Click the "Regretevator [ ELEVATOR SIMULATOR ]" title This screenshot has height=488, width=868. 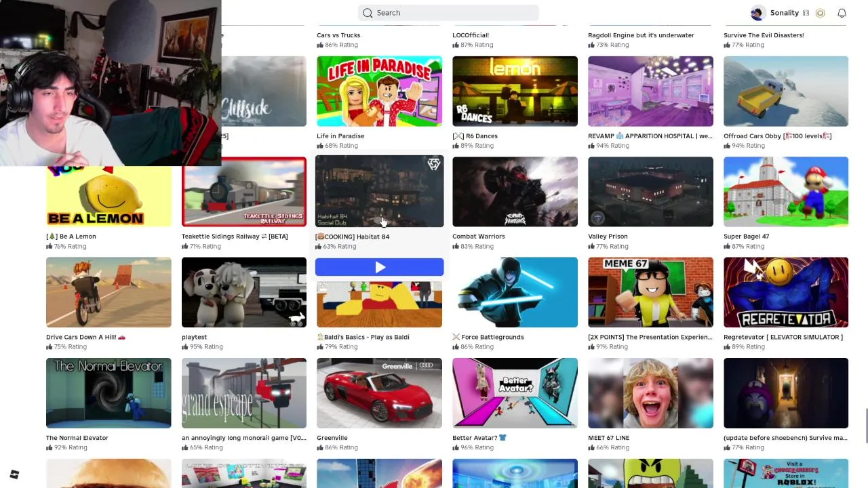point(783,337)
